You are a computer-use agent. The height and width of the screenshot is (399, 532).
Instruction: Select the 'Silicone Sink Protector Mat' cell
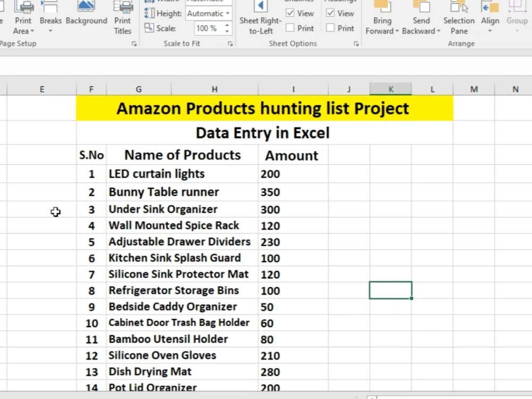tap(182, 275)
